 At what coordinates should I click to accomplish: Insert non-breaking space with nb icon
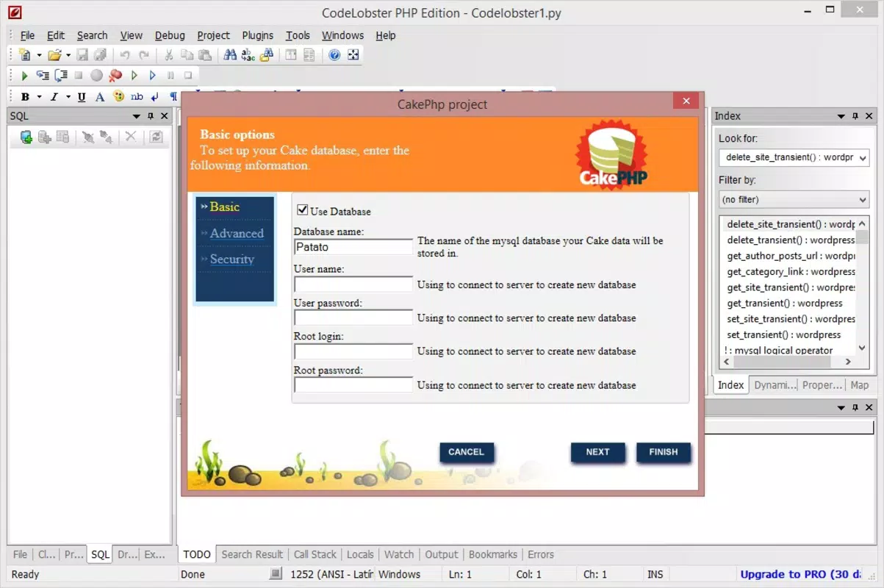tap(137, 96)
